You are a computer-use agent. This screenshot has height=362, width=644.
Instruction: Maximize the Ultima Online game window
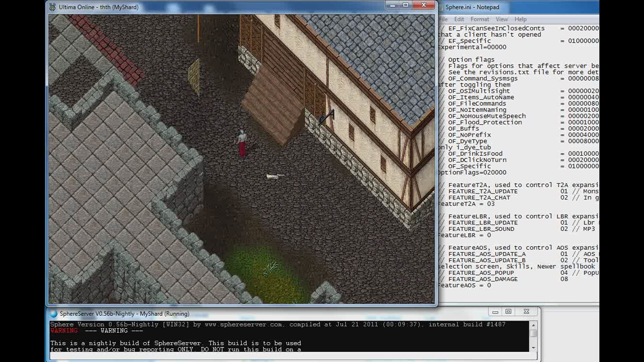pos(406,5)
